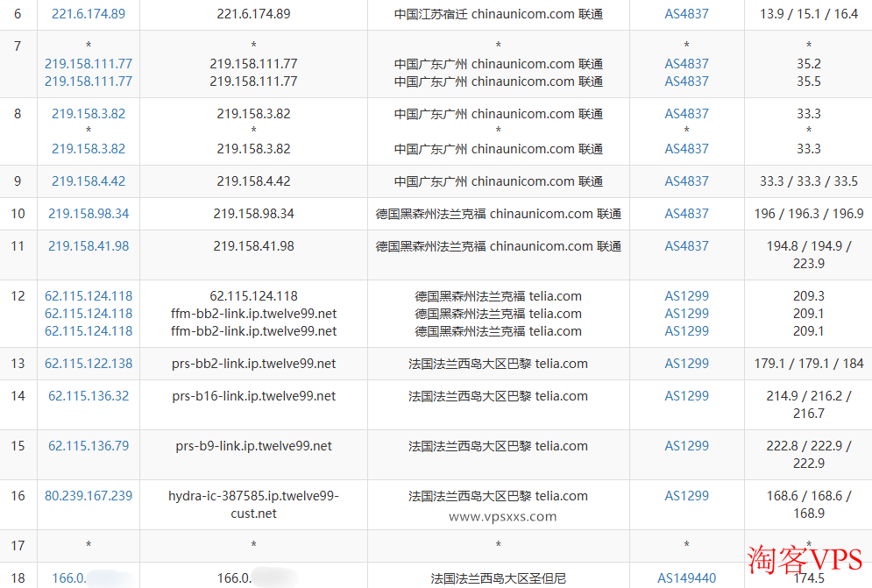
Task: Open the AS4837 link in hop 6
Action: pos(687,14)
